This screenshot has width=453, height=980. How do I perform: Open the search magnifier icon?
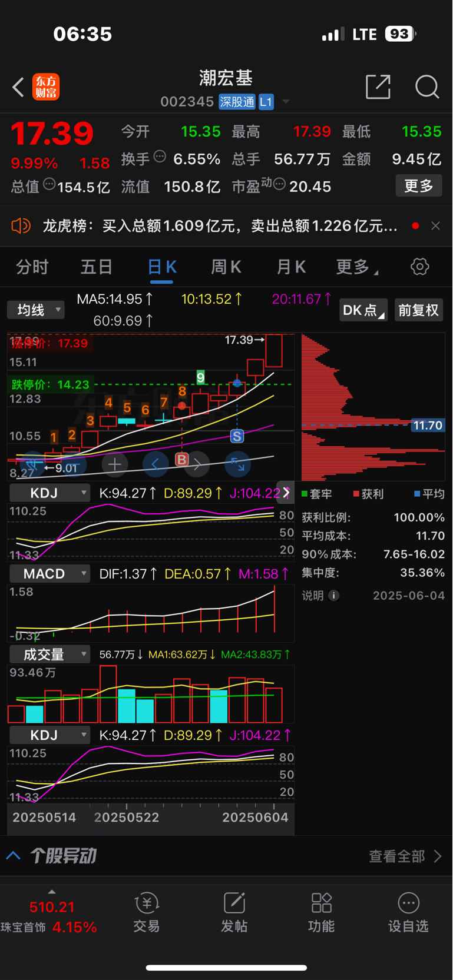click(427, 87)
